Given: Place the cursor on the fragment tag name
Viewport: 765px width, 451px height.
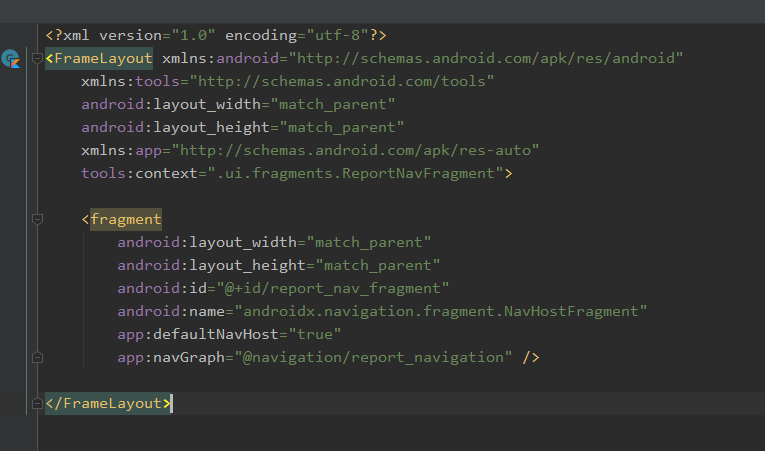Looking at the screenshot, I should [x=126, y=220].
